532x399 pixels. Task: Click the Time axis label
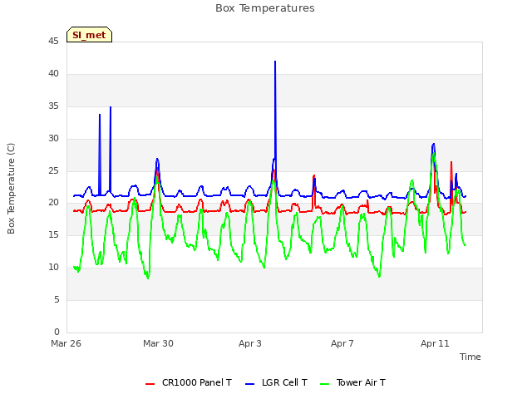(470, 357)
